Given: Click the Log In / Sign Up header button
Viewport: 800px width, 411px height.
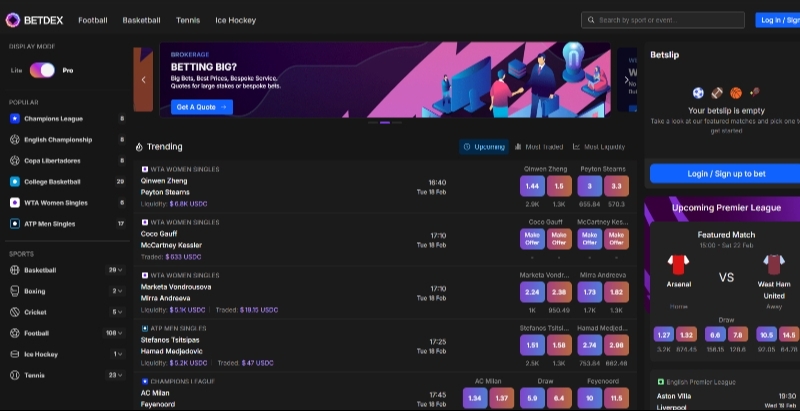Looking at the screenshot, I should (778, 20).
